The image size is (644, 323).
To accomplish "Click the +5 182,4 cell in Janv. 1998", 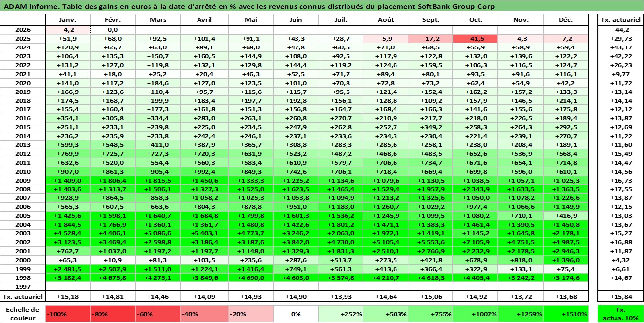I will click(x=67, y=278).
